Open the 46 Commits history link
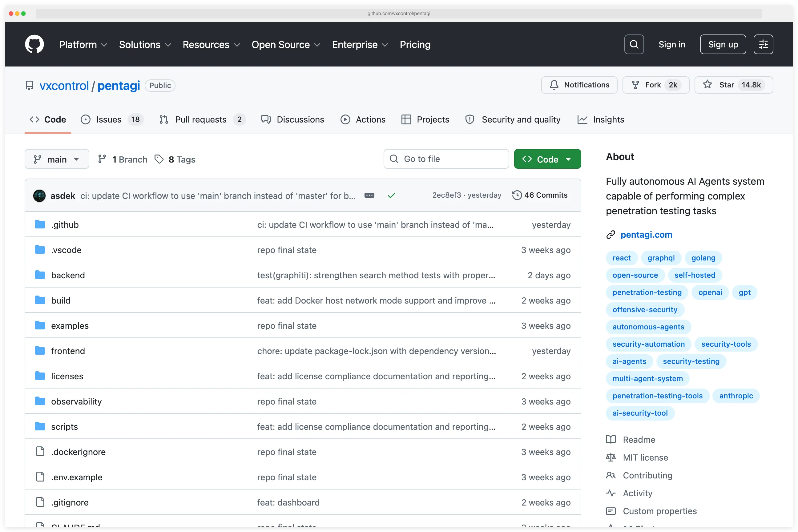 (x=539, y=195)
